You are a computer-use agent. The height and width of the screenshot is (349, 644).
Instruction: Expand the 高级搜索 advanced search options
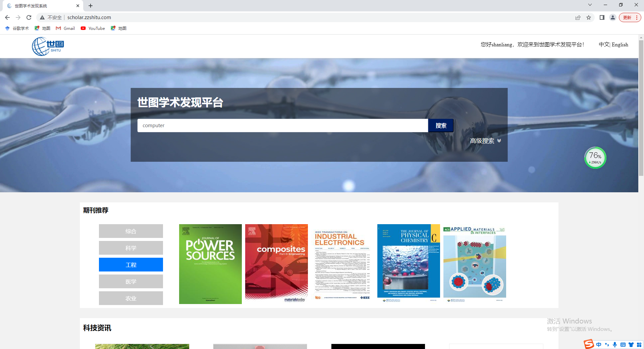[485, 141]
